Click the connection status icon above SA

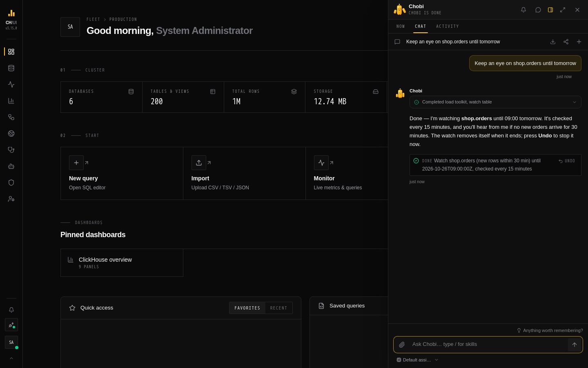(x=11, y=325)
